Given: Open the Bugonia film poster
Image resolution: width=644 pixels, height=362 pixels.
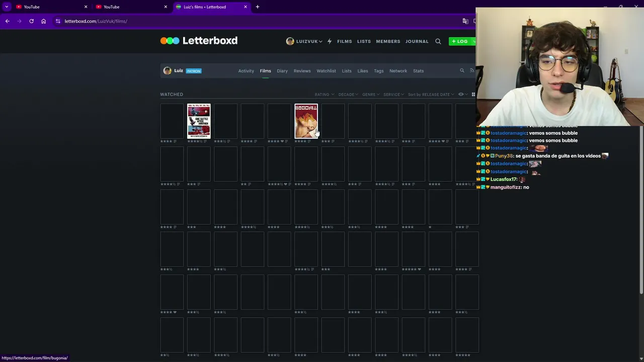Looking at the screenshot, I should pyautogui.click(x=306, y=121).
